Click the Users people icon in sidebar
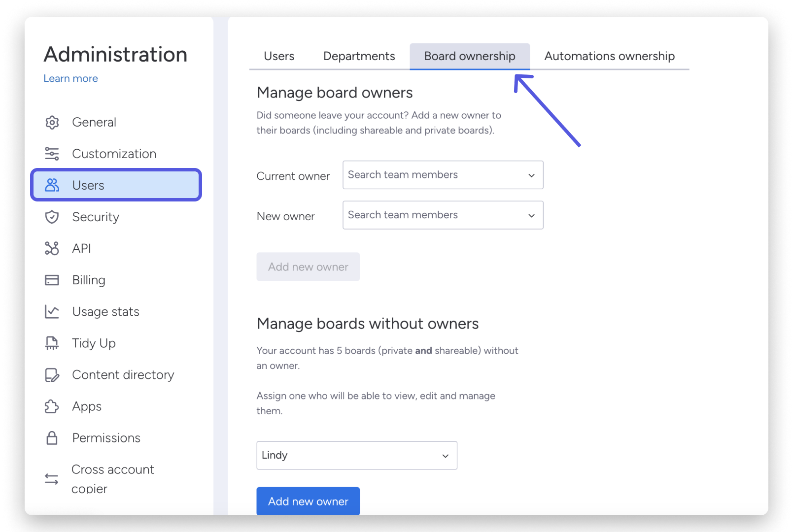The height and width of the screenshot is (532, 793). point(52,185)
